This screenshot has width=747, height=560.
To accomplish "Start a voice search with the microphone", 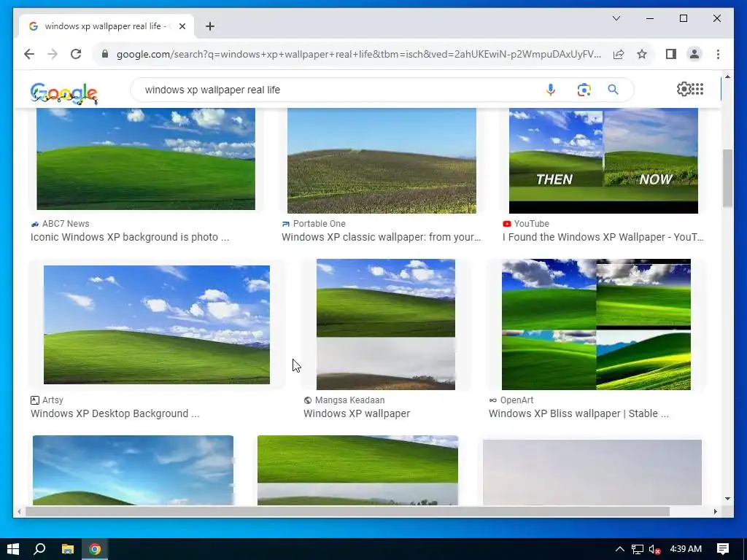I will pos(550,90).
